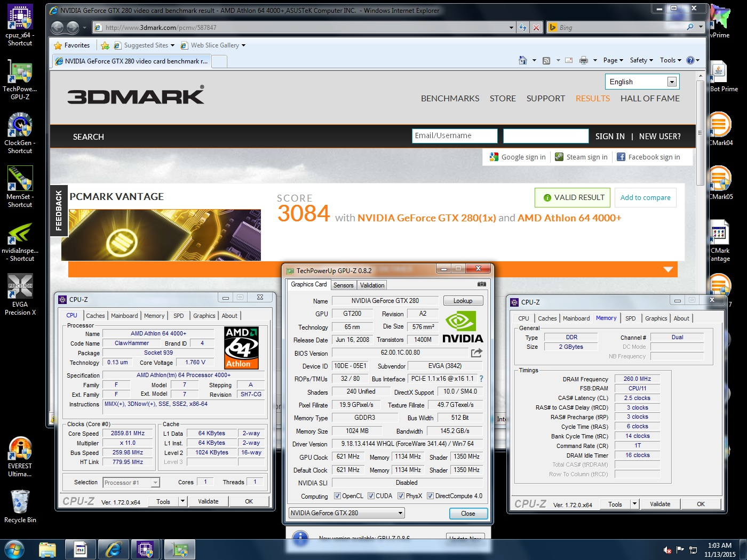Image resolution: width=747 pixels, height=560 pixels.
Task: Toggle the CUDA checkbox in GPU-Z
Action: (x=371, y=496)
